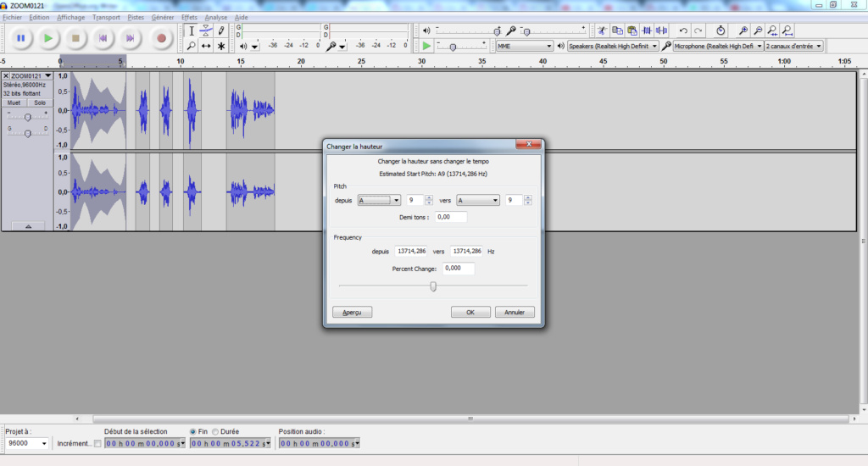Select the Envelope tool

(x=206, y=31)
